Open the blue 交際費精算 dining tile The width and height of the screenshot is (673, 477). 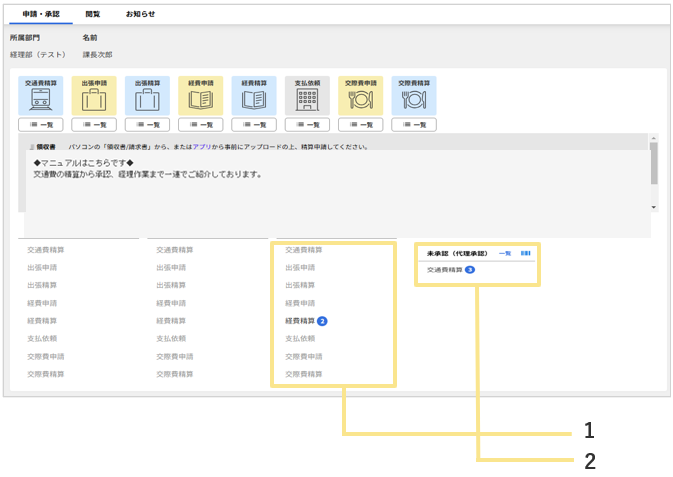click(414, 96)
